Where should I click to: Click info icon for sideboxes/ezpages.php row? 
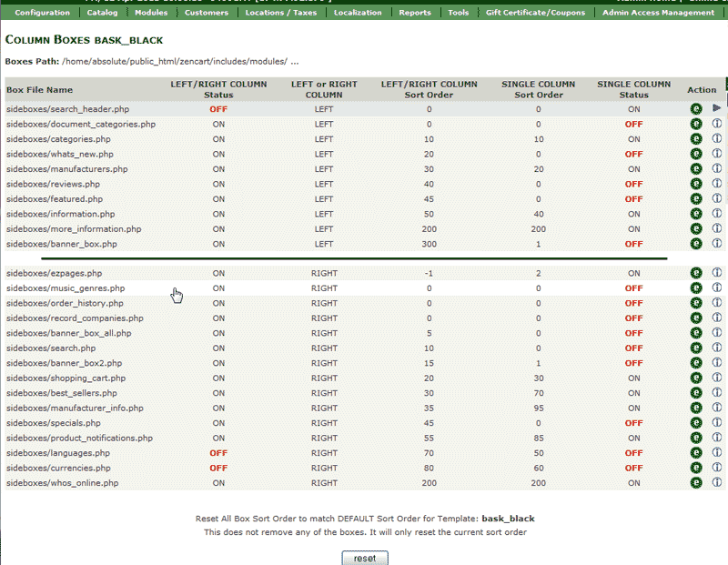(716, 273)
